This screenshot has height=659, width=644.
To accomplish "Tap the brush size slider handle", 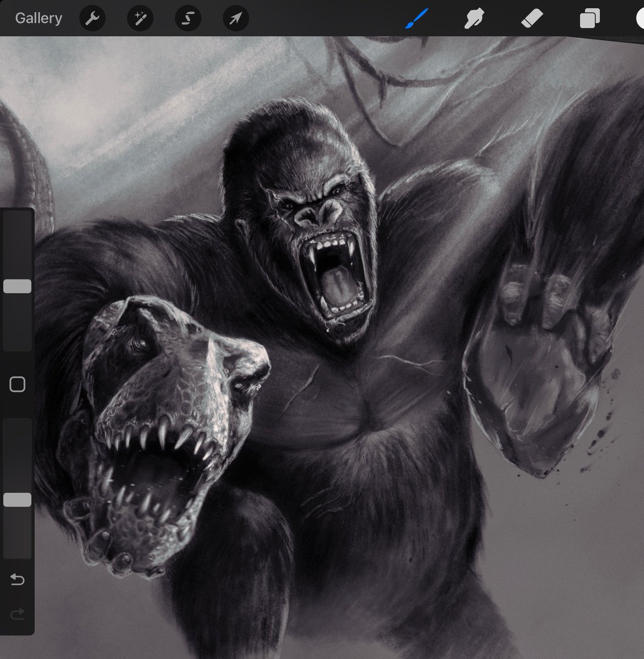I will [x=18, y=285].
